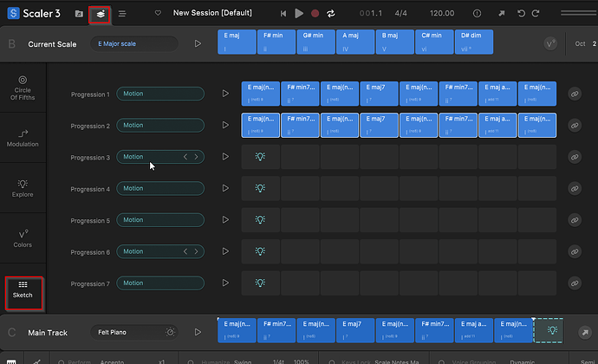Image resolution: width=598 pixels, height=364 pixels.
Task: Toggle link icon for Progression 7
Action: pyautogui.click(x=575, y=283)
